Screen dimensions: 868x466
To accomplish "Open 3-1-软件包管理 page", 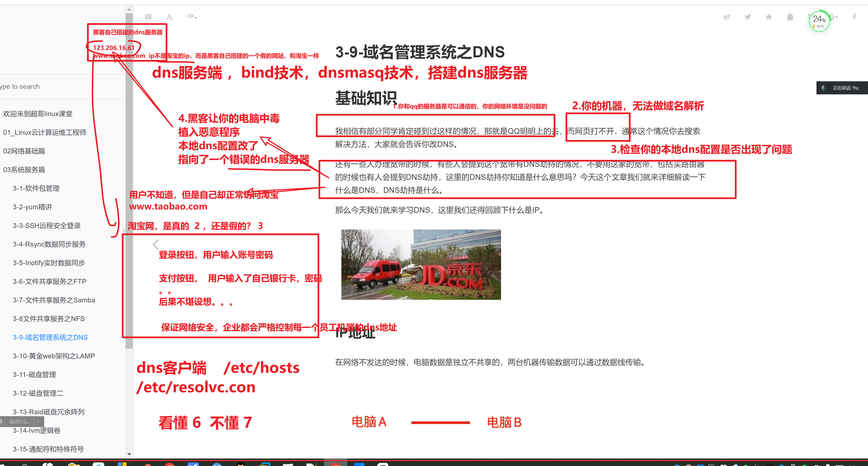I will (x=36, y=188).
